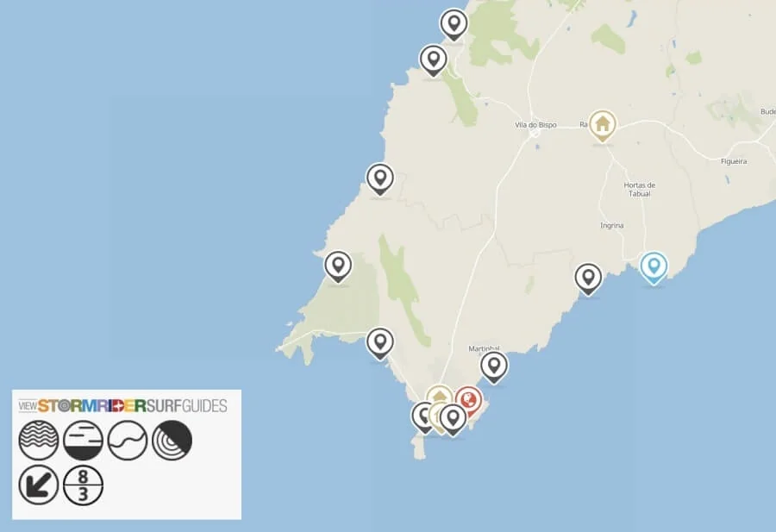Select the northernmost dark surf spot pin
Image resolution: width=776 pixels, height=532 pixels.
[454, 23]
